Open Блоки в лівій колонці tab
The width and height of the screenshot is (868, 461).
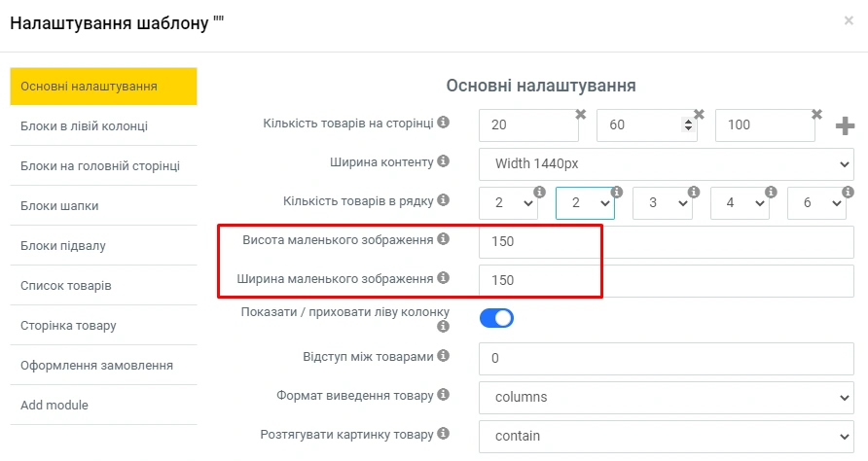pos(84,125)
